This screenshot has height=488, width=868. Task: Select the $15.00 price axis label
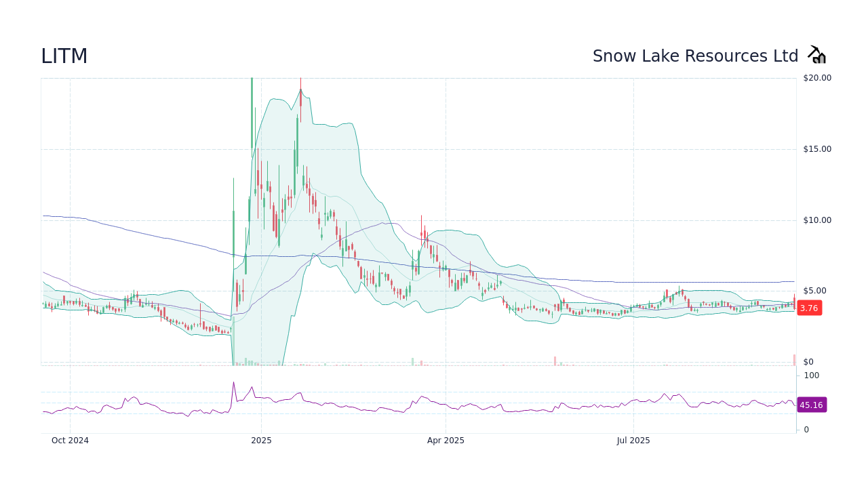[816, 148]
